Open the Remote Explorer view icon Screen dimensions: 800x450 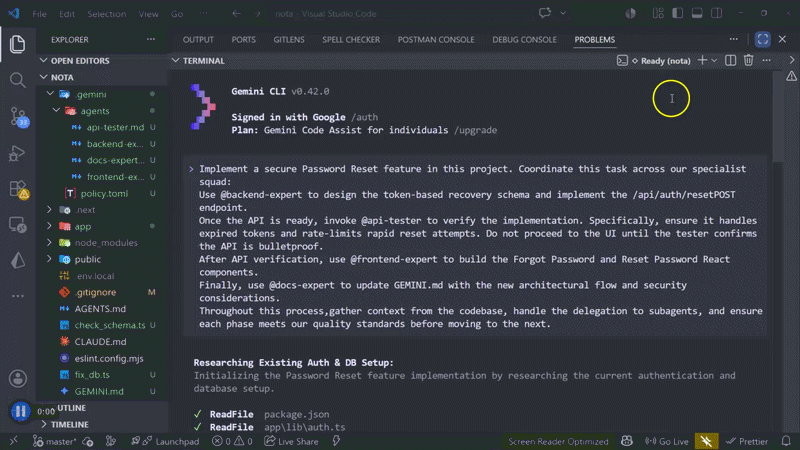coord(17,225)
